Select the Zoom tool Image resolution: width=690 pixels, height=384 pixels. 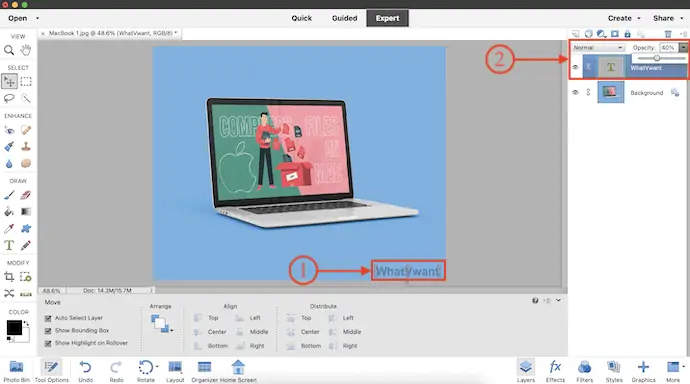[9, 50]
